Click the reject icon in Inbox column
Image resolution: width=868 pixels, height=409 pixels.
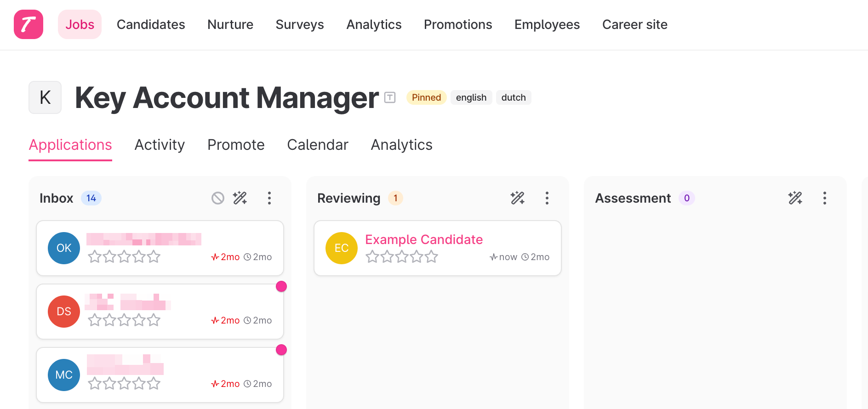tap(218, 198)
